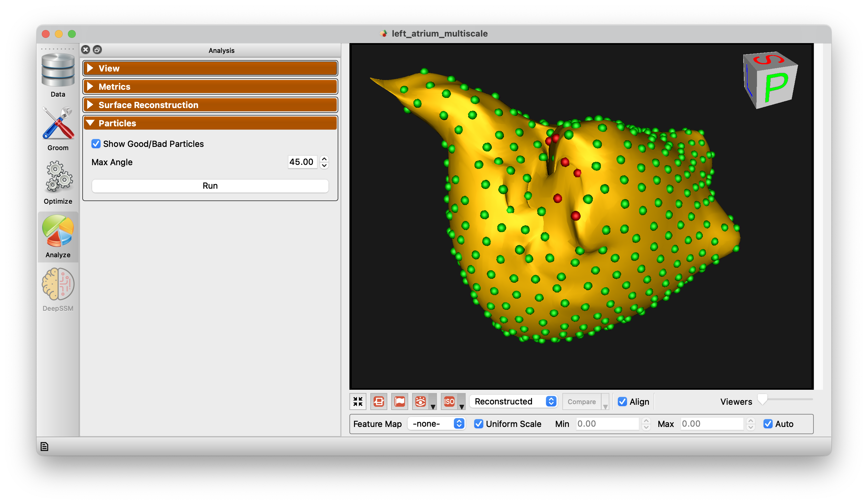Click the Max Angle value field

pyautogui.click(x=302, y=162)
